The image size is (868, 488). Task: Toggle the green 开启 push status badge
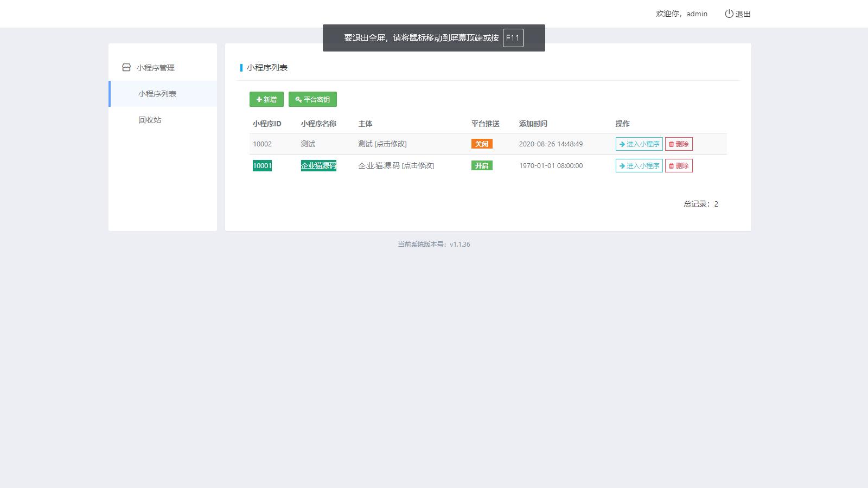pyautogui.click(x=481, y=166)
